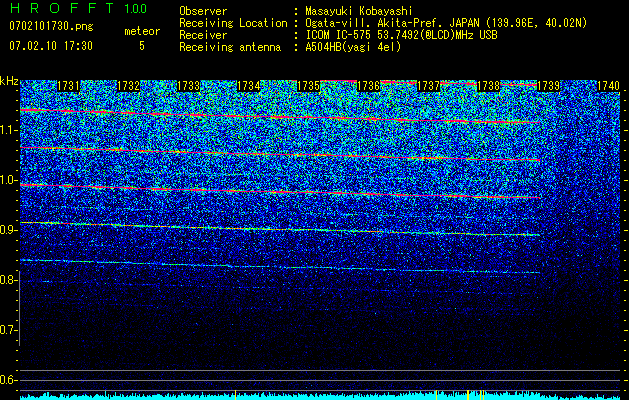Click the 1735 time marker
Viewport: 629px width, 400px height.
pyautogui.click(x=309, y=86)
